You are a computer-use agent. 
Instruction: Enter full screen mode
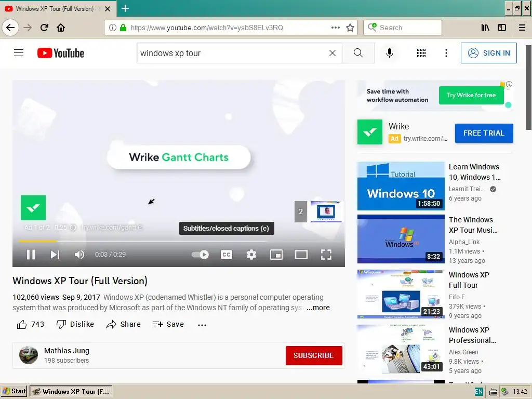point(326,255)
